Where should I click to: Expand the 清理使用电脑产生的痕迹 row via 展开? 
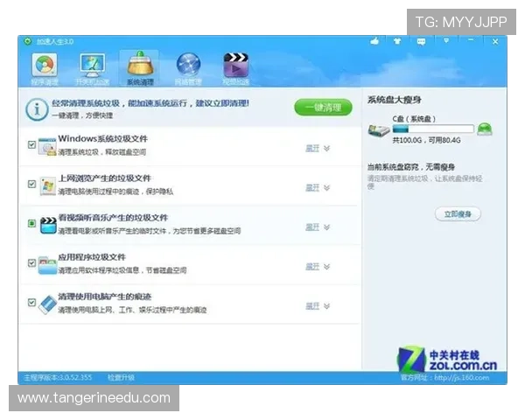318,305
